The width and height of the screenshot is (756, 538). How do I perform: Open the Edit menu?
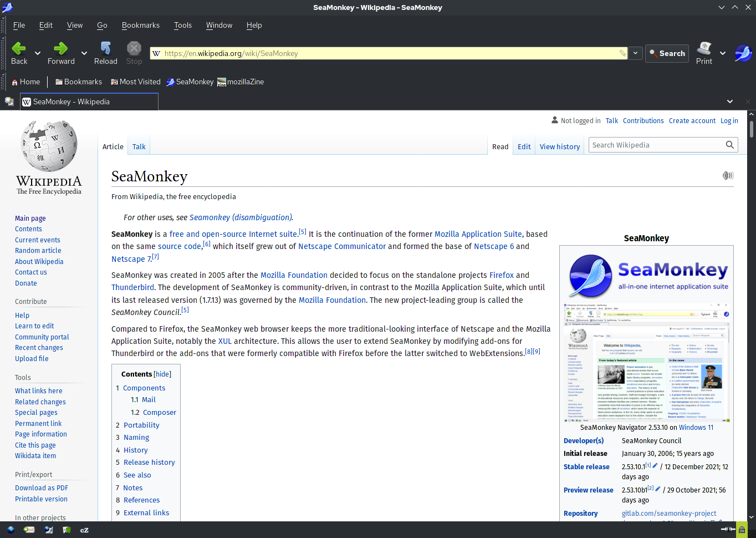46,25
